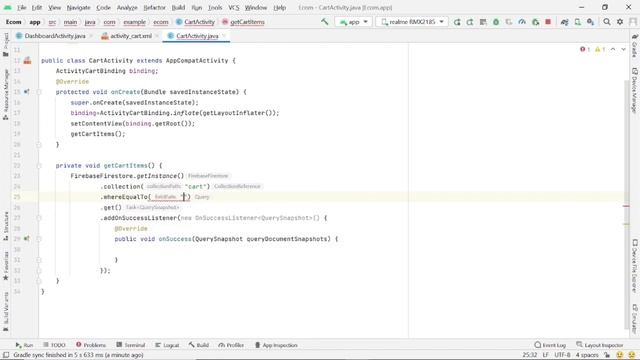Click the CartActivity breadcrumb

click(x=195, y=22)
